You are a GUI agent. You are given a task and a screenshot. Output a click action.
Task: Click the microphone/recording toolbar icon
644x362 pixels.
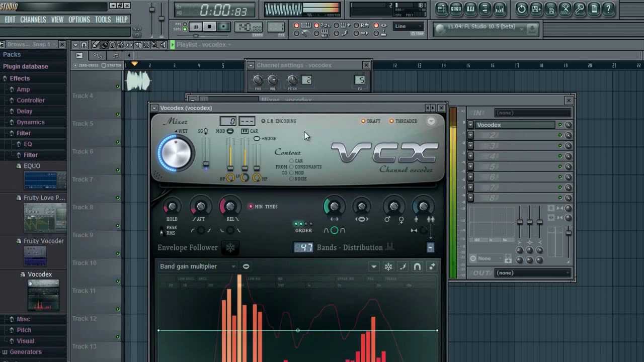point(580,9)
